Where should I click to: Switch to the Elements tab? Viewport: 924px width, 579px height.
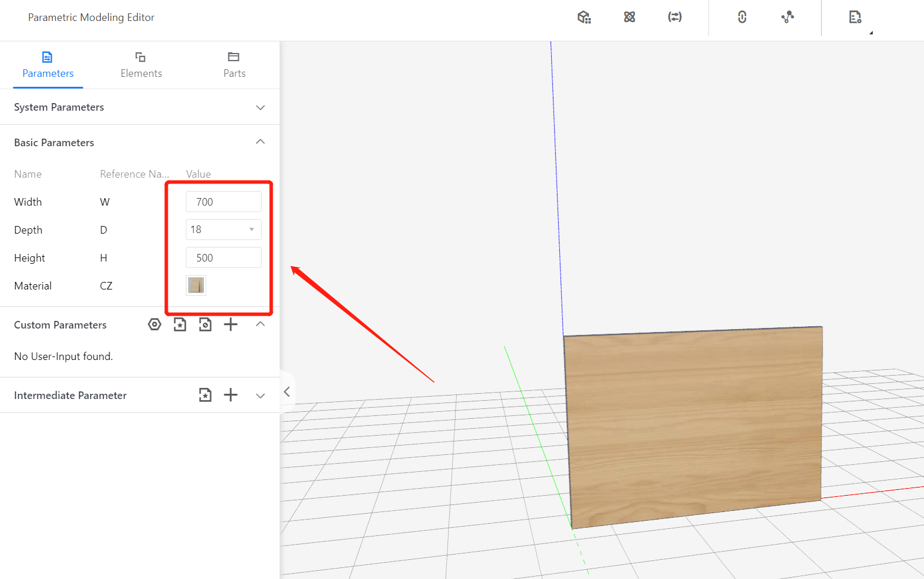coord(141,65)
